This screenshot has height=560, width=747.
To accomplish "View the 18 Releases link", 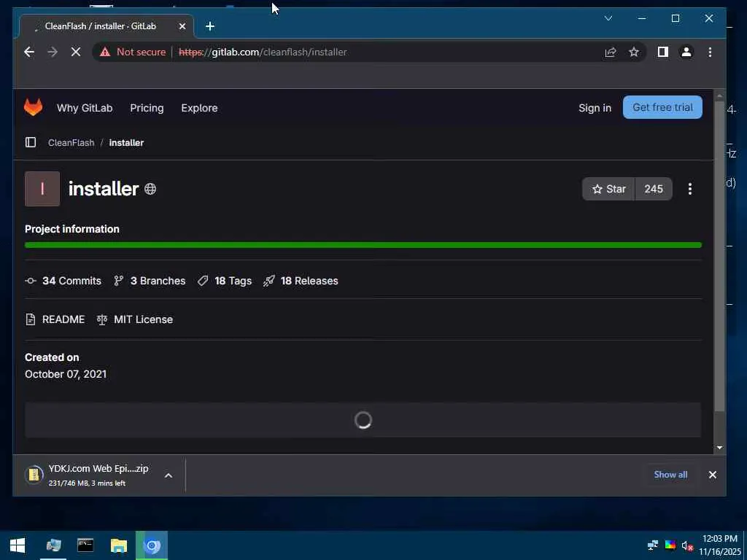I will click(x=301, y=281).
